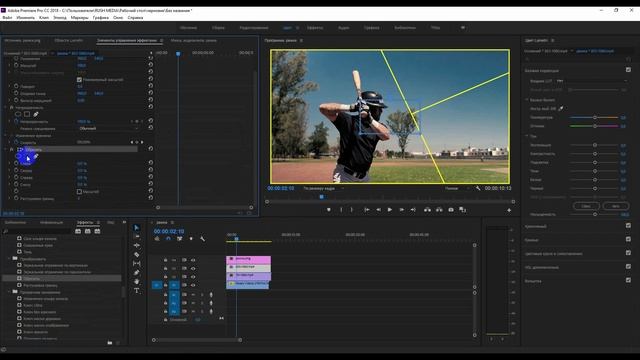Collapse the White Balance section in Lumetri

coord(527,100)
